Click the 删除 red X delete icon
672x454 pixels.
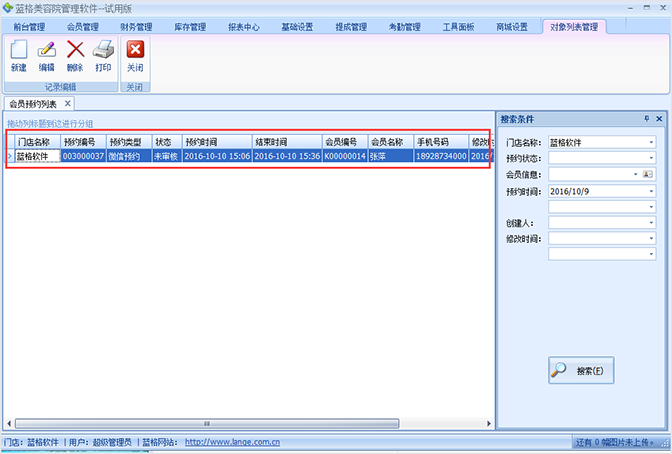[x=75, y=50]
